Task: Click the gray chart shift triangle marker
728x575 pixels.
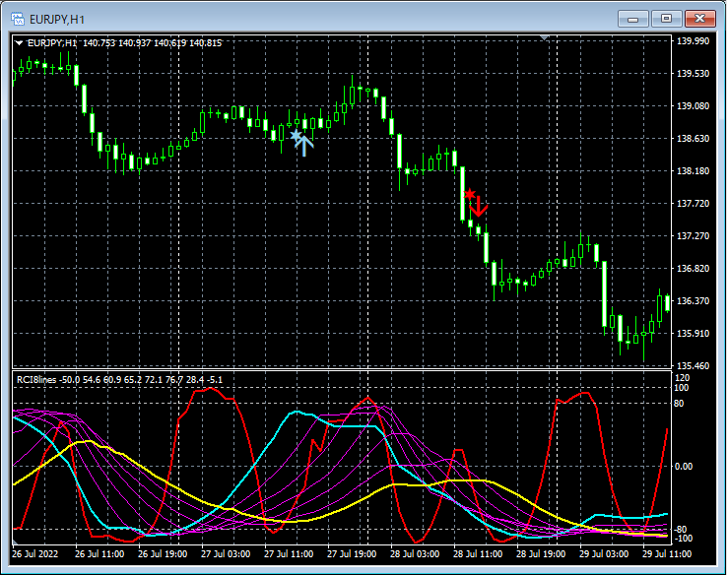Action: coord(545,37)
